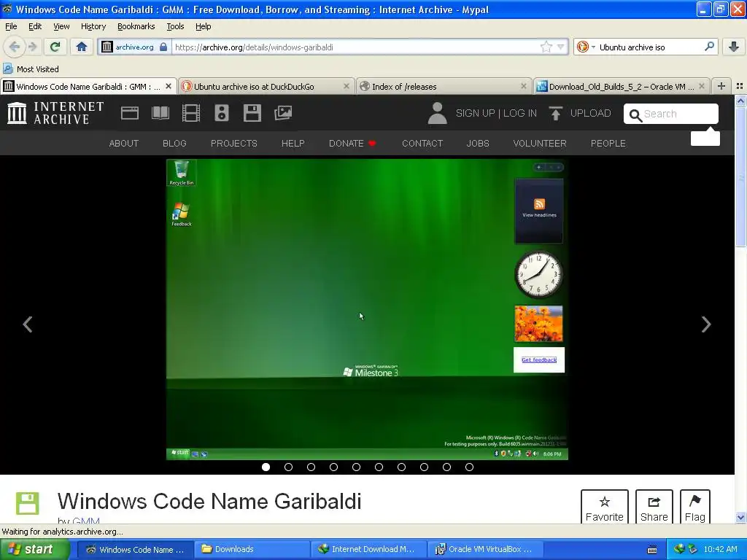Go forward with the browser Forward arrow

click(x=32, y=47)
